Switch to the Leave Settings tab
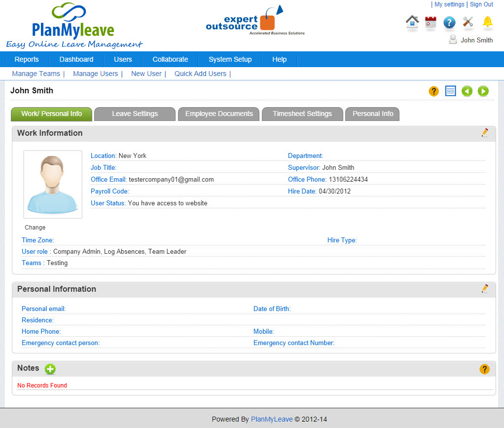This screenshot has height=428, width=504. [x=135, y=114]
